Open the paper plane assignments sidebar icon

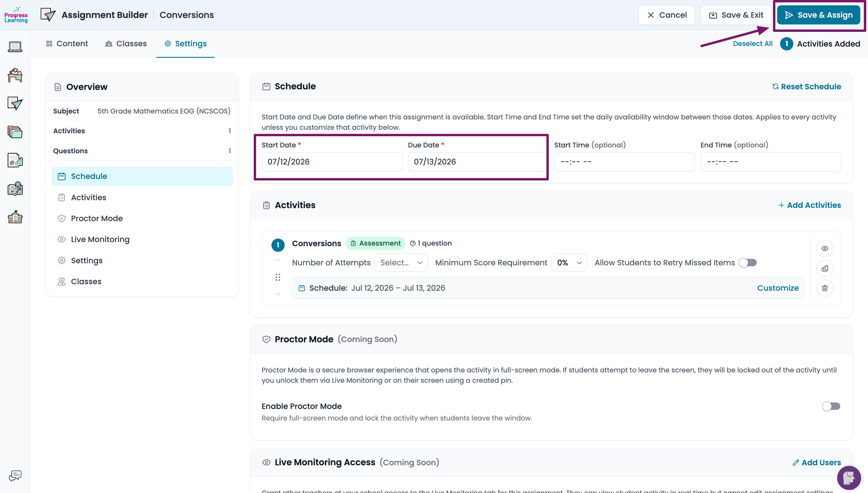(x=15, y=103)
